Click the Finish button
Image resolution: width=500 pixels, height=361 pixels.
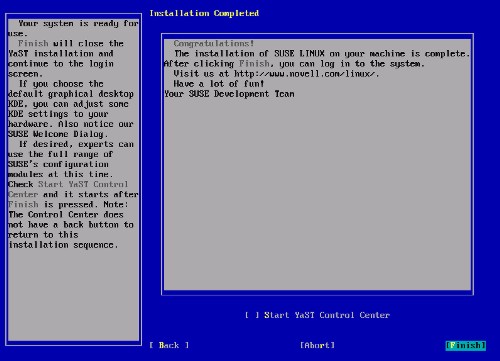pyautogui.click(x=465, y=345)
